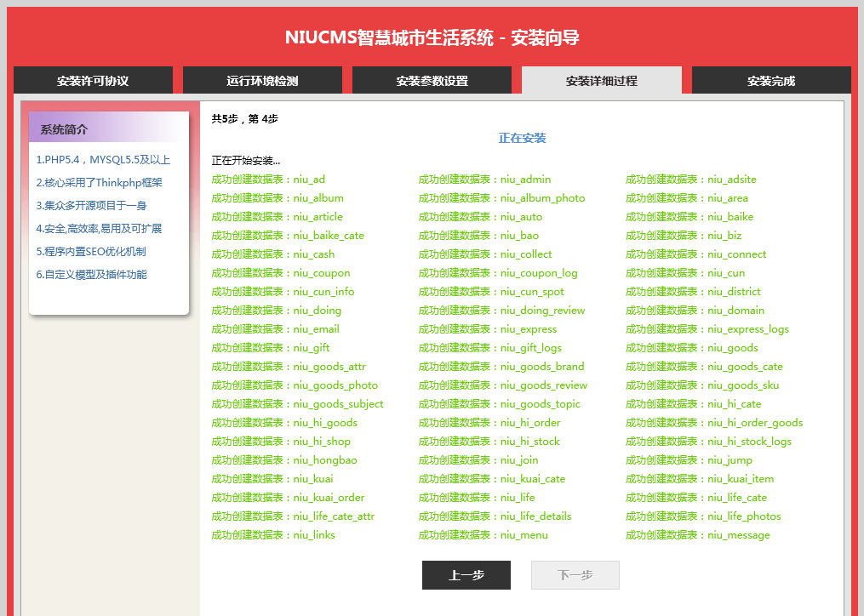
Task: Click log entry niu_doing_review
Action: (x=501, y=311)
